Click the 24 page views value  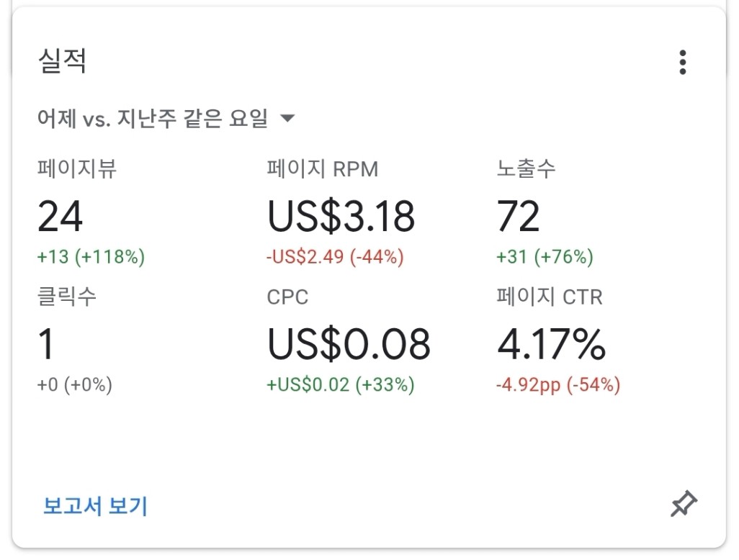[60, 216]
